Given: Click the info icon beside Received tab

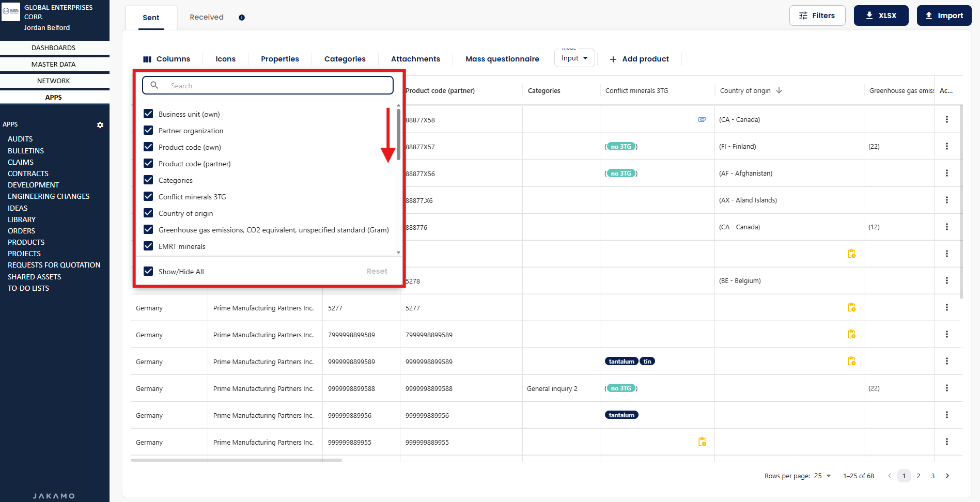Looking at the screenshot, I should click(x=242, y=18).
